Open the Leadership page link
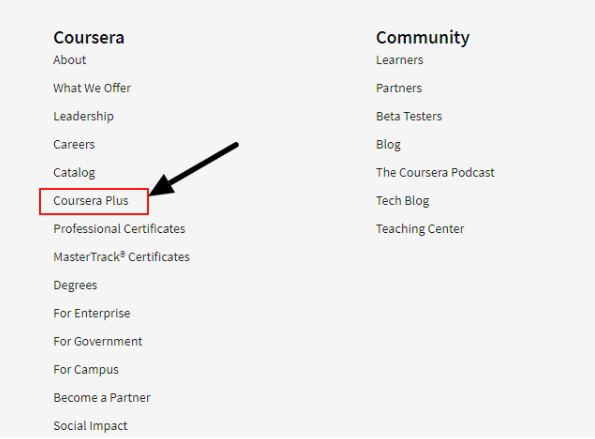Image resolution: width=595 pixels, height=439 pixels. pos(83,116)
